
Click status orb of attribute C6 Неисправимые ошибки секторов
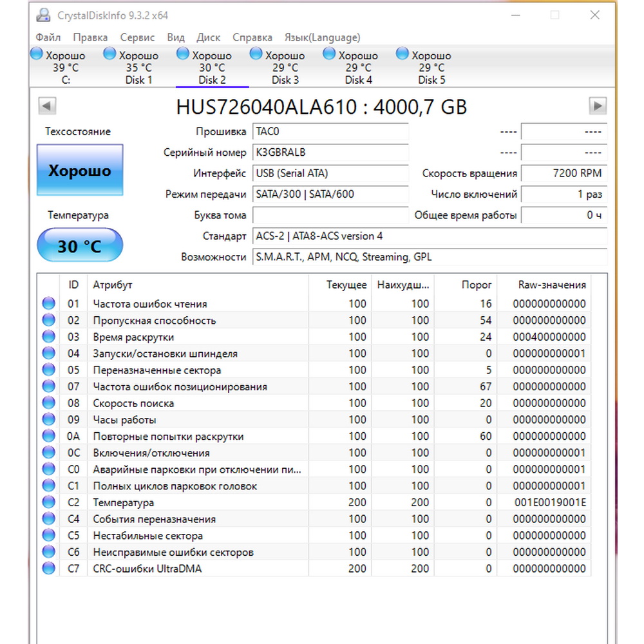pos(48,552)
